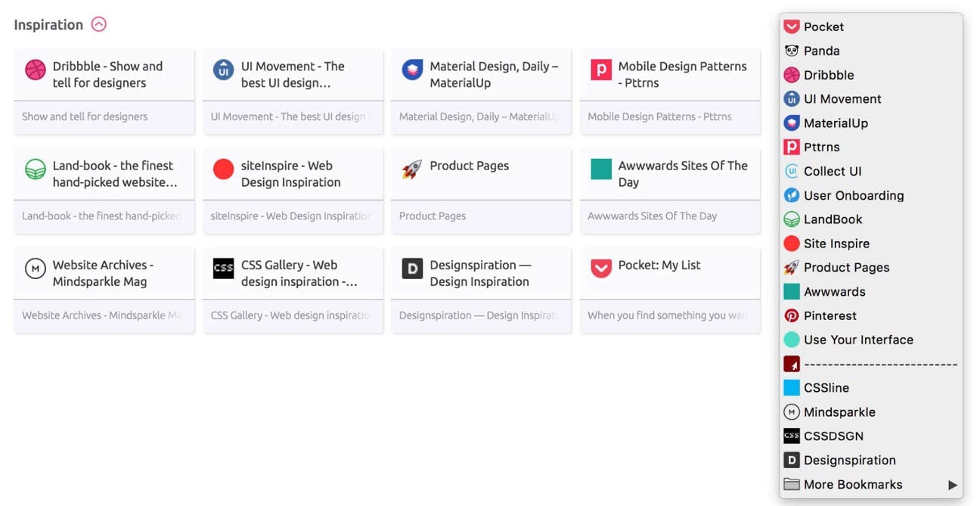Click "When you find something you wa" description
The width and height of the screenshot is (980, 506).
668,315
